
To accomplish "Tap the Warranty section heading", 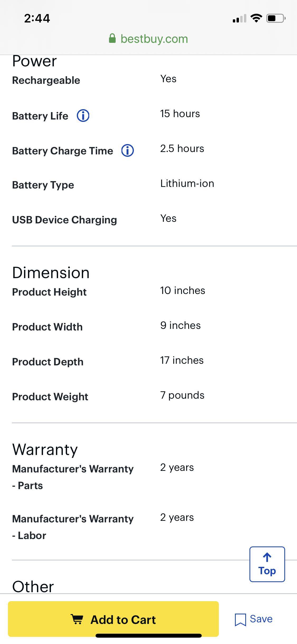I will pyautogui.click(x=45, y=449).
